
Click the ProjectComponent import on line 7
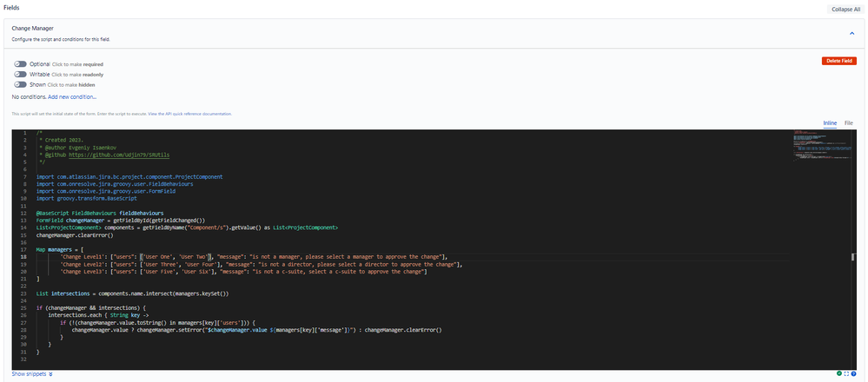pos(129,177)
